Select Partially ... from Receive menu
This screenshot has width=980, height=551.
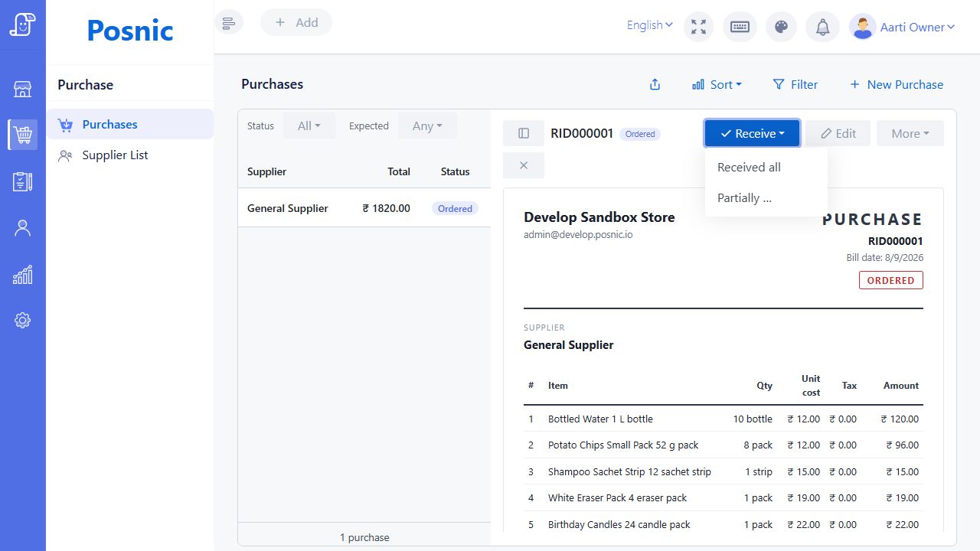point(766,197)
